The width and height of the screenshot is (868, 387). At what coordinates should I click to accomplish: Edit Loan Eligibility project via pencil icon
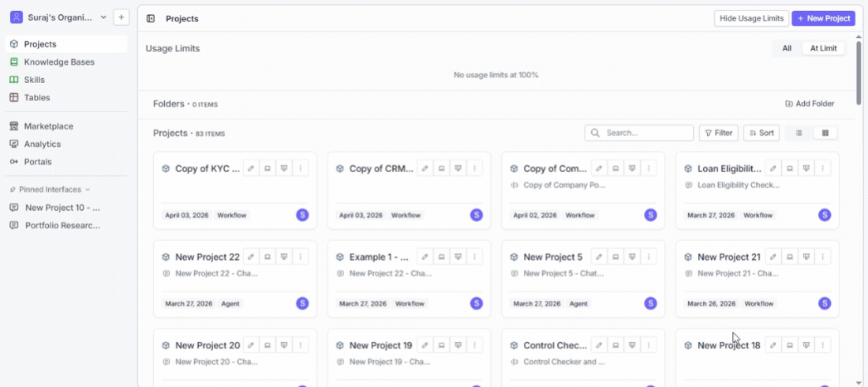point(773,168)
